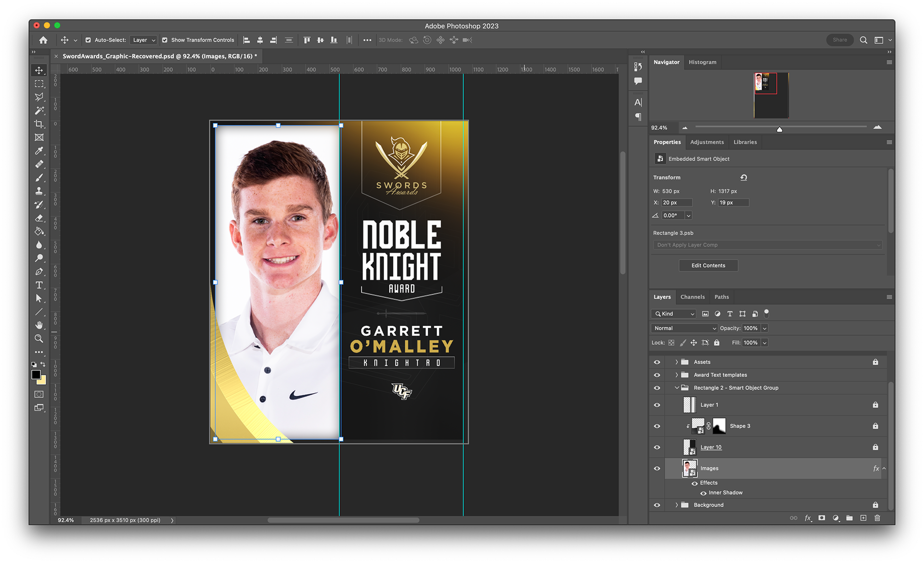924x563 pixels.
Task: Click the X position input field
Action: point(677,203)
